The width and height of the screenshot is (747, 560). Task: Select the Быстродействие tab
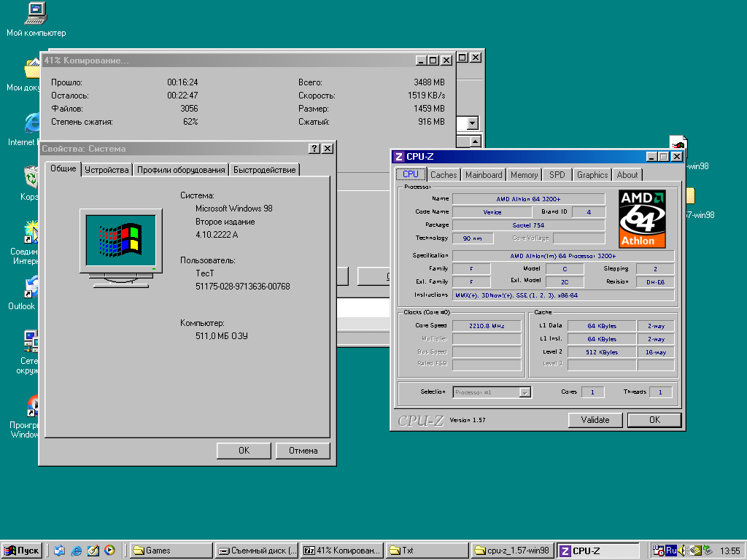click(x=264, y=170)
